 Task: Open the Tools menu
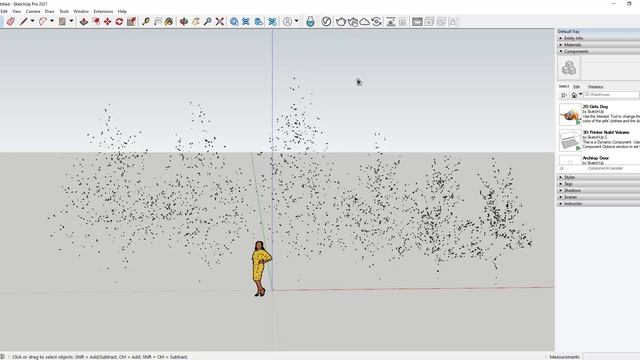click(x=64, y=11)
